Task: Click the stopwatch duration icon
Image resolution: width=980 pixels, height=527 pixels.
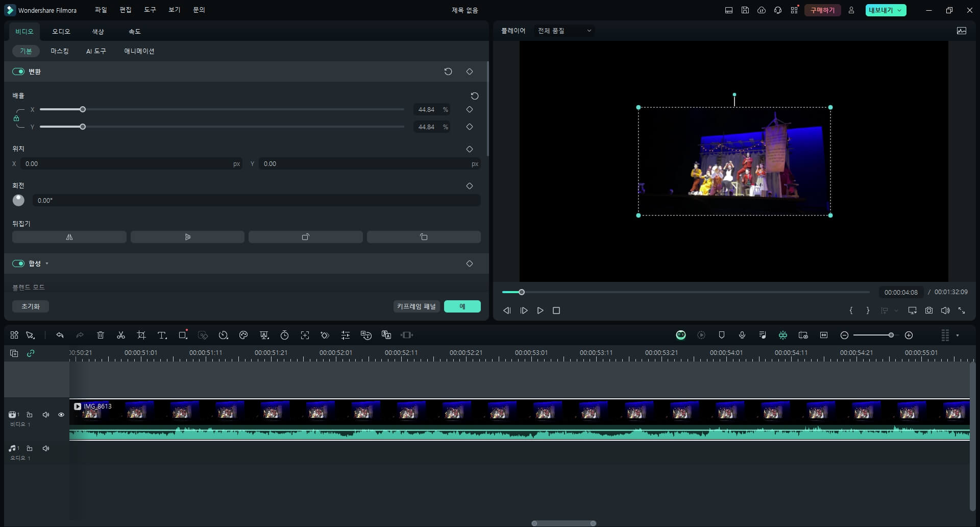Action: (x=284, y=335)
